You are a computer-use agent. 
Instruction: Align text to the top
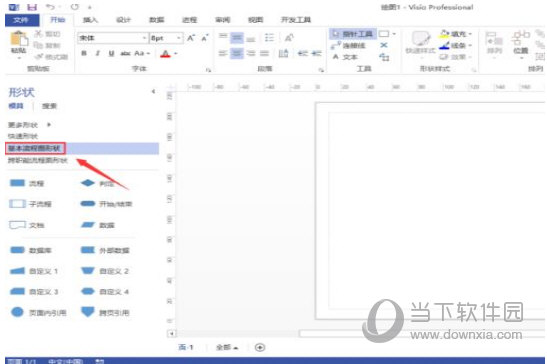223,36
